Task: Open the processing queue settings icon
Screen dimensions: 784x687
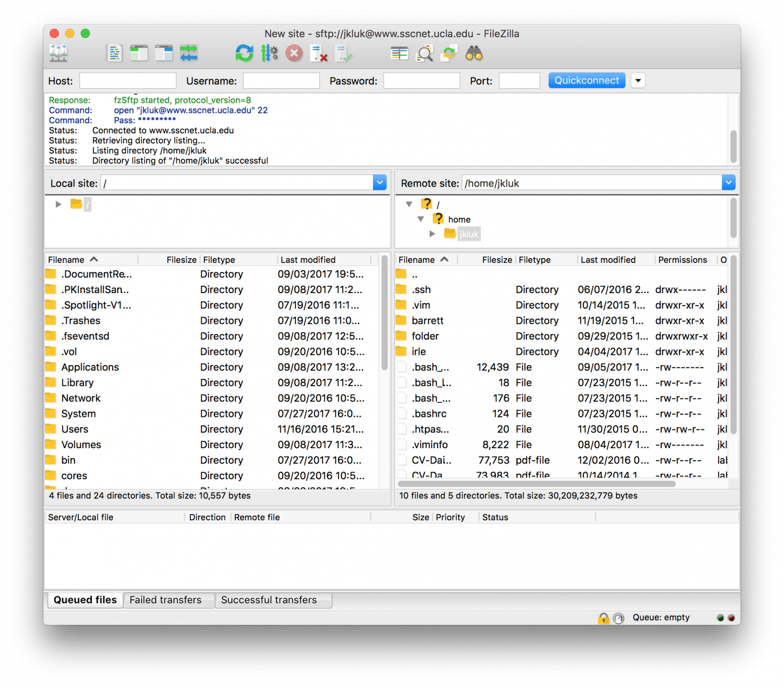Action: click(270, 53)
